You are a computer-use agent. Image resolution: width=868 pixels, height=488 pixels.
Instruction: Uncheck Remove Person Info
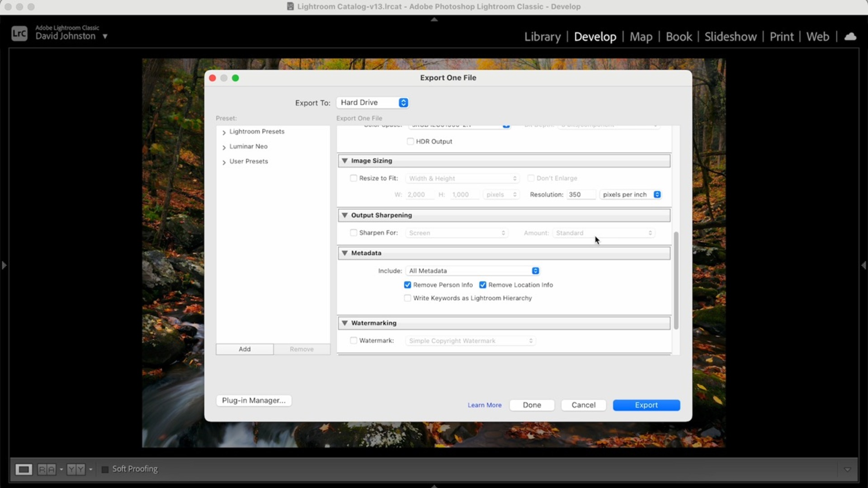pyautogui.click(x=407, y=285)
